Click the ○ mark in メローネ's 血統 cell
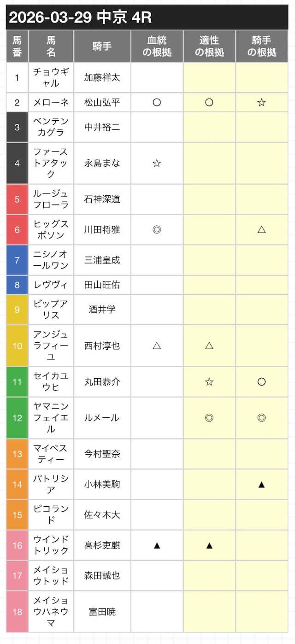The height and width of the screenshot is (644, 295). 157,102
